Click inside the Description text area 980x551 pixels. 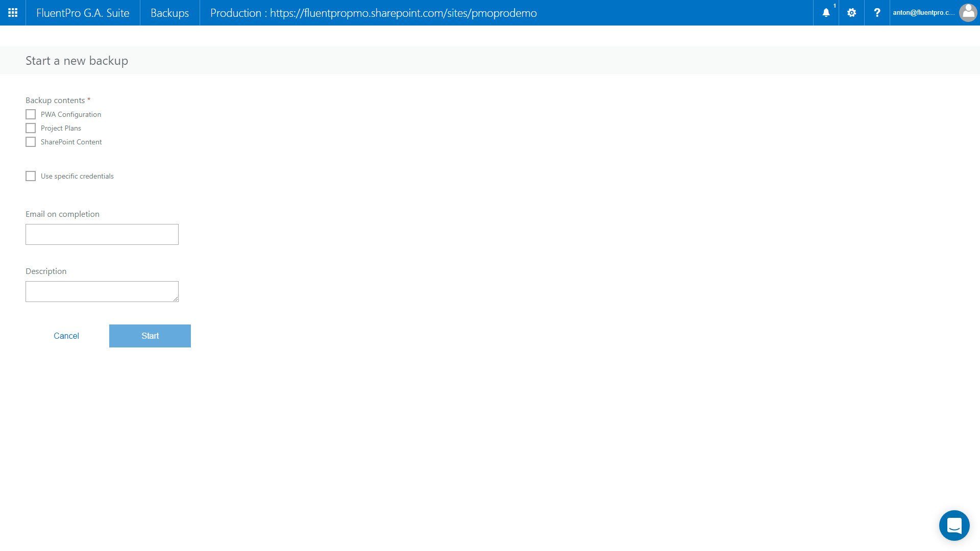102,291
